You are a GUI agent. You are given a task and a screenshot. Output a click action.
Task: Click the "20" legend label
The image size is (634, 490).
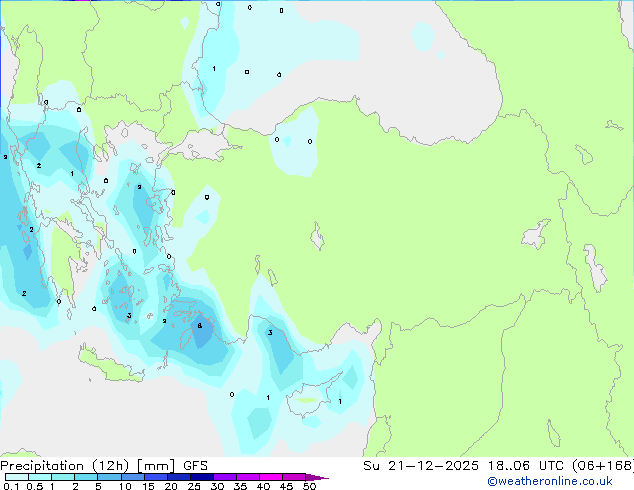click(171, 486)
